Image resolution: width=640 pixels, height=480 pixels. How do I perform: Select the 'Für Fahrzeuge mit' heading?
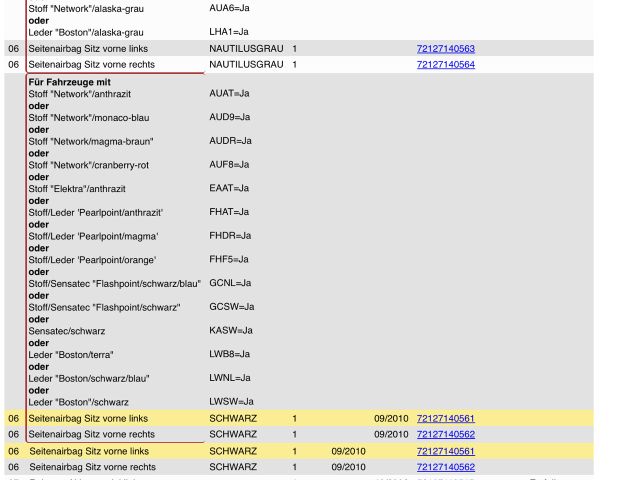[x=75, y=81]
